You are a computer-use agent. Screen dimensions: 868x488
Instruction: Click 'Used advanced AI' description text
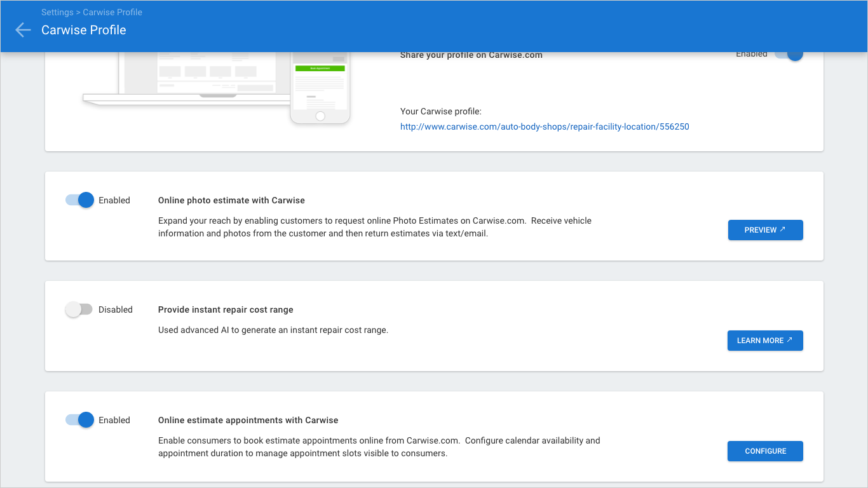pos(273,330)
